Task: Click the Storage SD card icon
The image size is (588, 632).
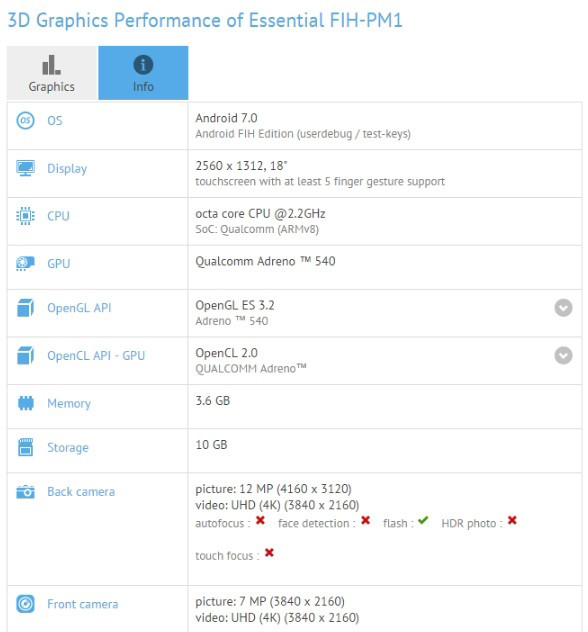Action: [x=25, y=447]
